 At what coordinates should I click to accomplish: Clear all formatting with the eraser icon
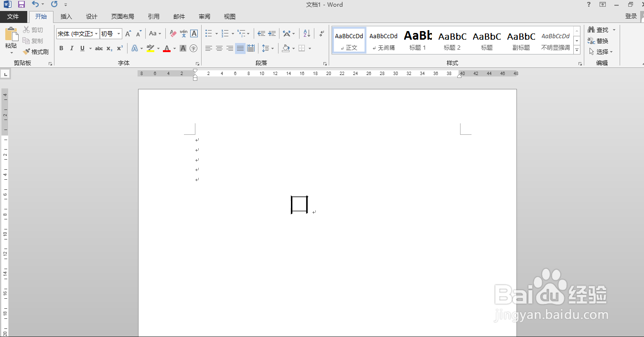click(x=173, y=34)
